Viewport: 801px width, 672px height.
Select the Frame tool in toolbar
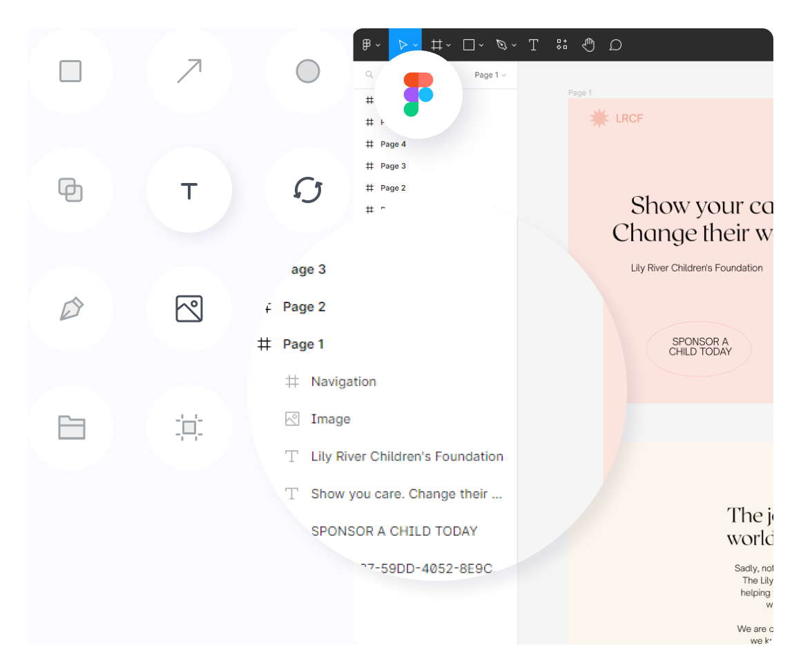pyautogui.click(x=436, y=45)
